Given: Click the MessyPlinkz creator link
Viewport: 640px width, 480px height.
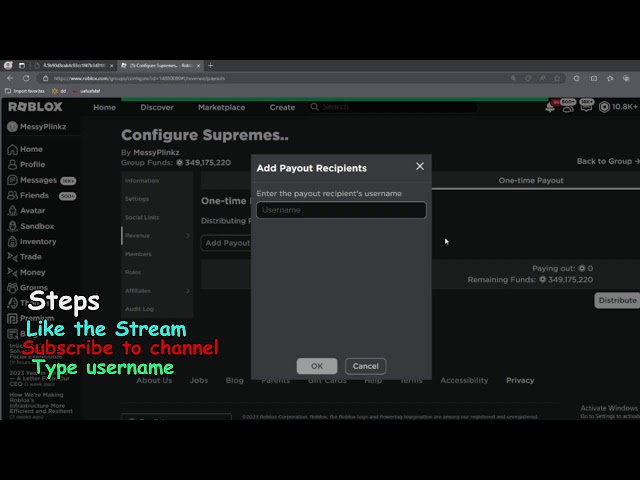Looking at the screenshot, I should [x=156, y=152].
